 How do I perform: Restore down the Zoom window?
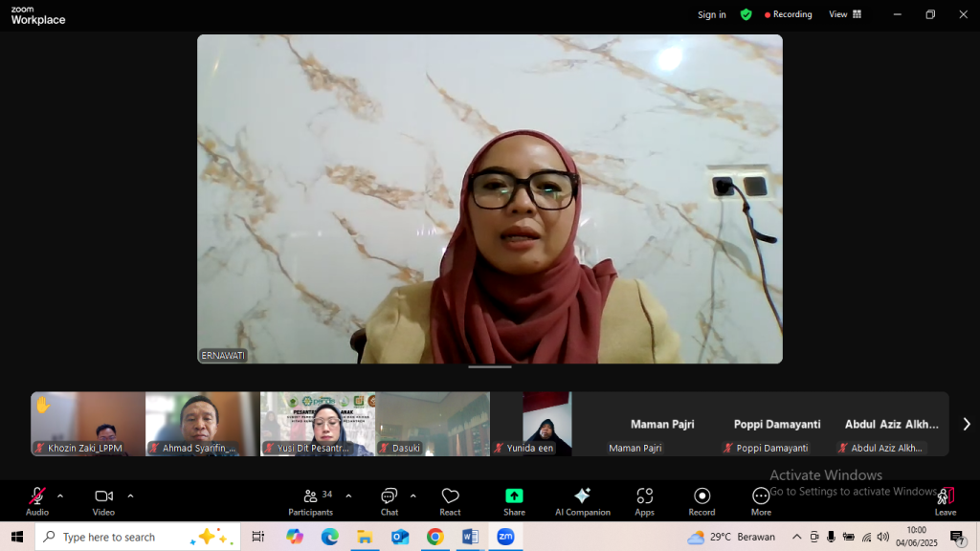pos(930,14)
